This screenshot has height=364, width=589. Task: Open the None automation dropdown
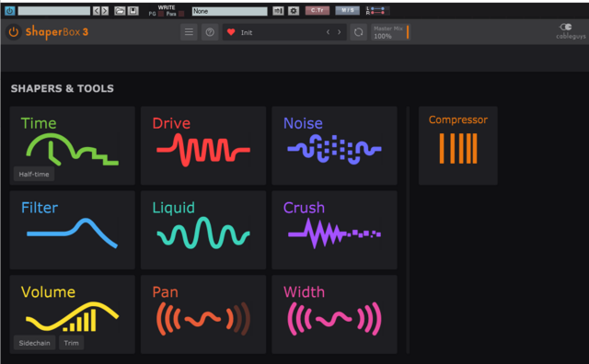coord(229,11)
